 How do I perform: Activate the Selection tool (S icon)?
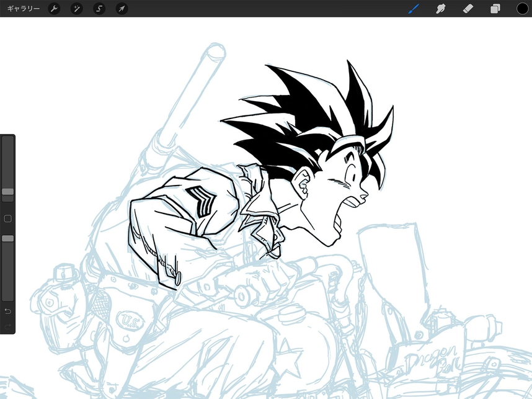click(99, 9)
